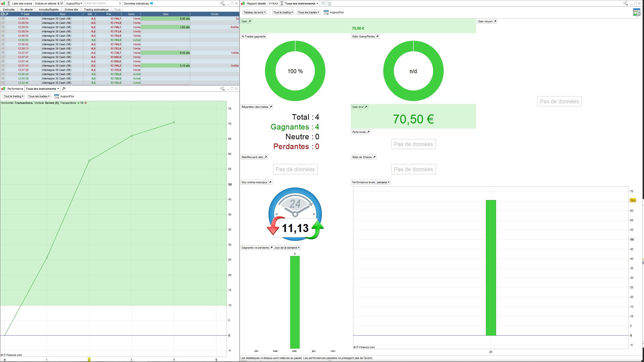Viewport: 644px width, 362px height.
Task: Open share icon in Rapport détaillé header
Action: pyautogui.click(x=625, y=3)
